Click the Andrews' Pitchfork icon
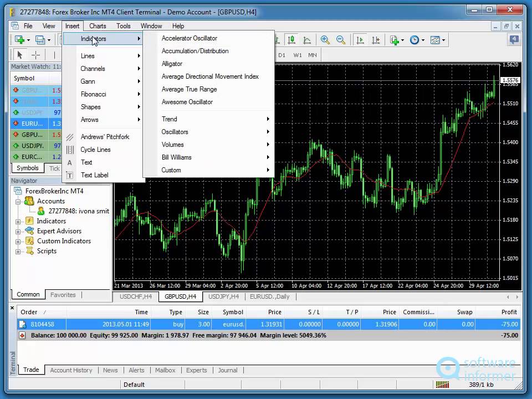The height and width of the screenshot is (399, 532). [x=70, y=137]
